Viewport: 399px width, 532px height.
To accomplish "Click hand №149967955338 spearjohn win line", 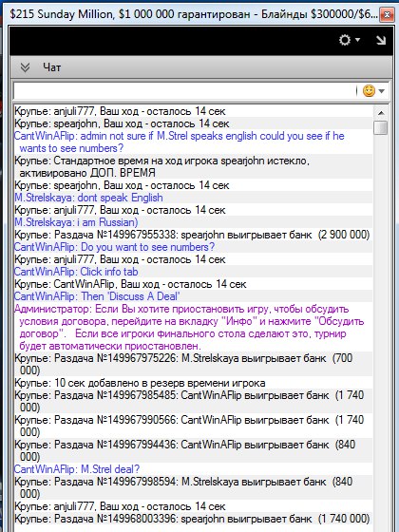I will click(192, 235).
